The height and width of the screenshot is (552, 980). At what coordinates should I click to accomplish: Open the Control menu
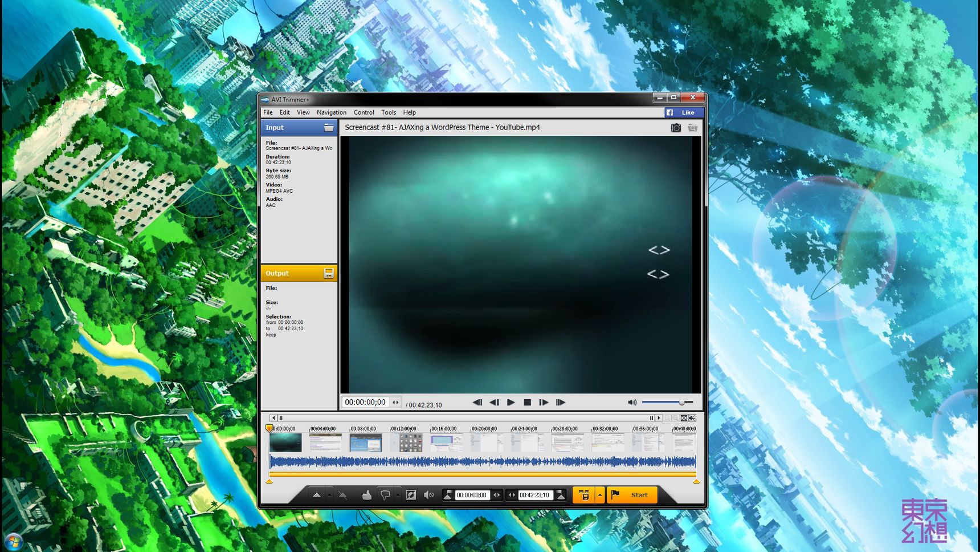click(364, 112)
